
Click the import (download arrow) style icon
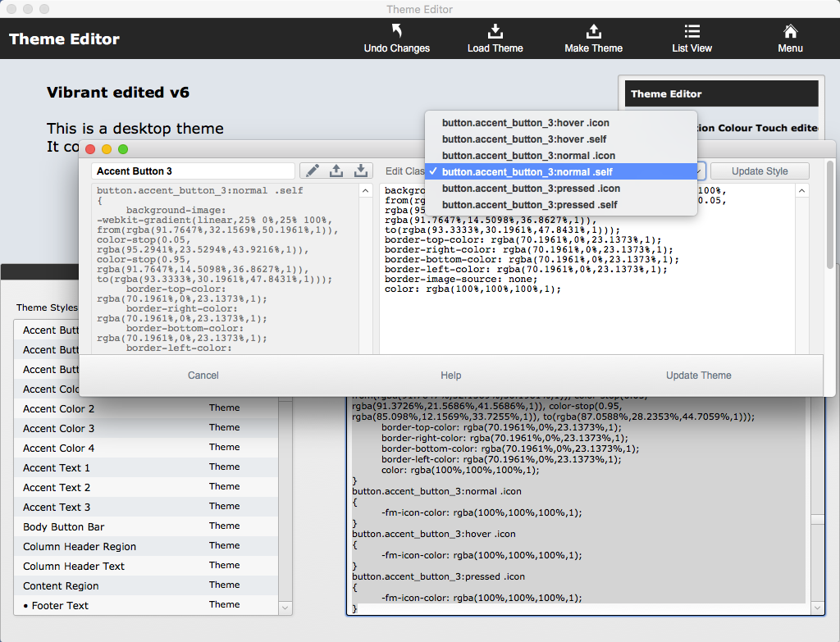click(x=360, y=171)
